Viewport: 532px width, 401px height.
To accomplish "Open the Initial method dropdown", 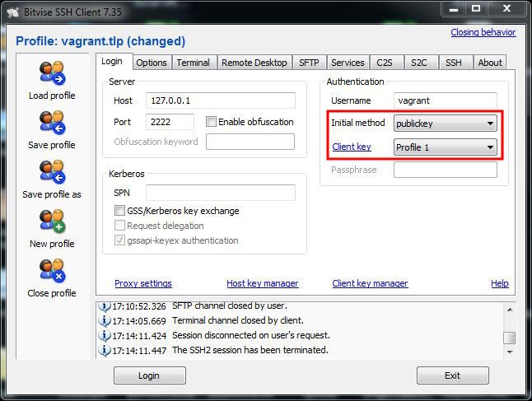I will pyautogui.click(x=446, y=124).
